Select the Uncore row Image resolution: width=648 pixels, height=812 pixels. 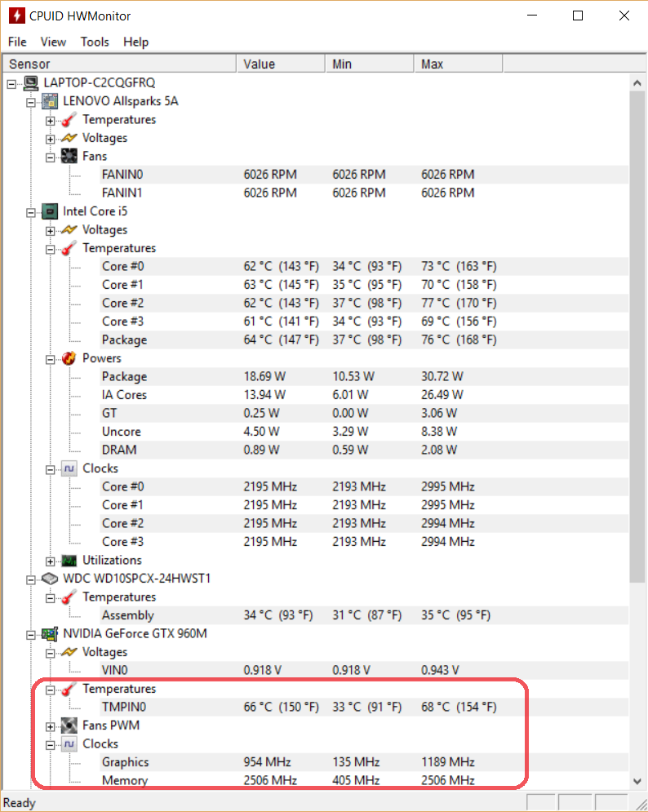(x=364, y=432)
